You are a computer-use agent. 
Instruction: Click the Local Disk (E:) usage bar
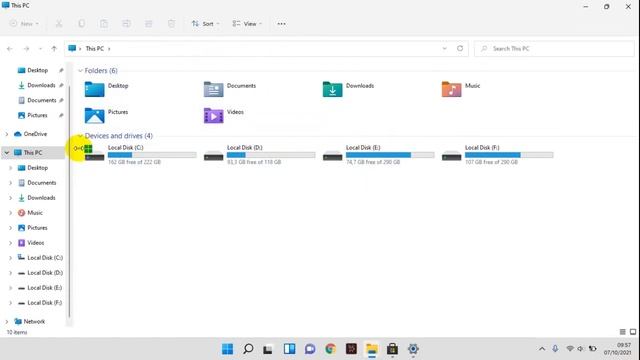tap(390, 155)
